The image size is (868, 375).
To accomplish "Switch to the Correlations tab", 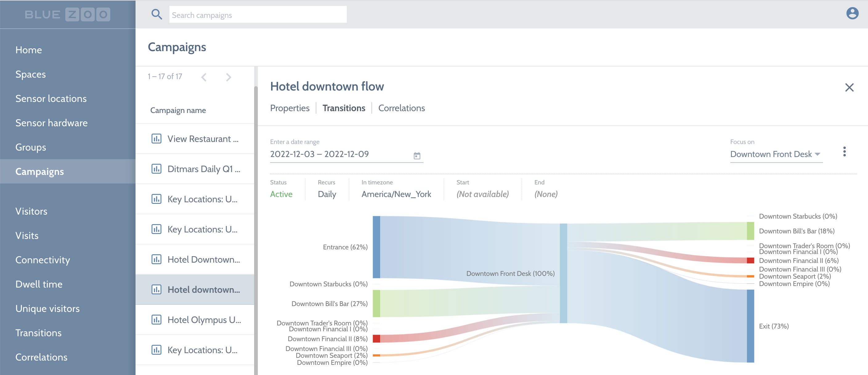I will point(401,108).
